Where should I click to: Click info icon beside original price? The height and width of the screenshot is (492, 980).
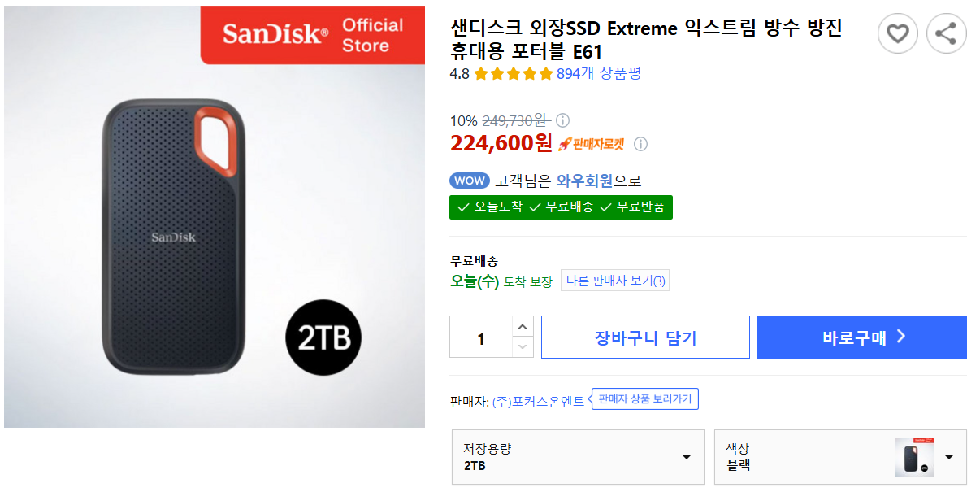point(562,120)
